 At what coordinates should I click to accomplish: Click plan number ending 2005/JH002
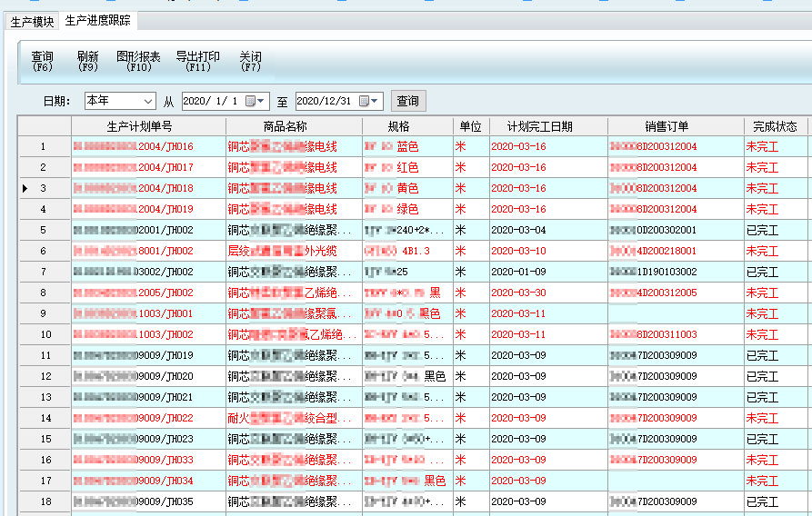click(x=148, y=293)
